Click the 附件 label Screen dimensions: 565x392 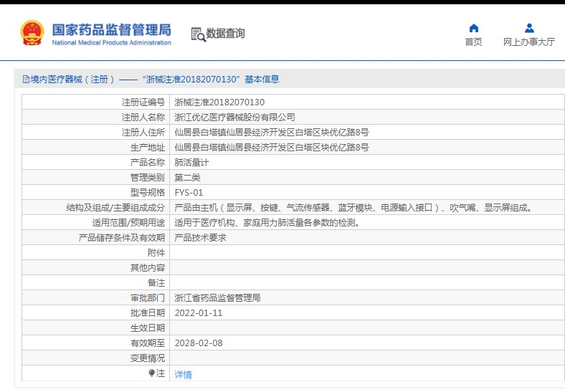[156, 253]
